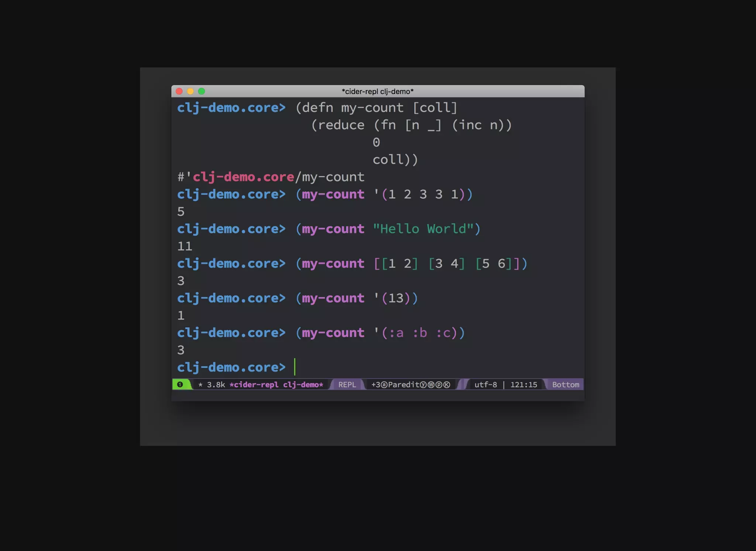Click the utf-8 encoding indicator
Screen dimensions: 756x551
[x=485, y=385]
